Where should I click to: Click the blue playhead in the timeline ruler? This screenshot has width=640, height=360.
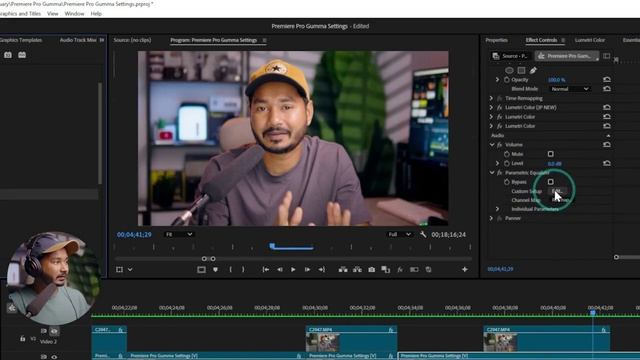pos(593,312)
